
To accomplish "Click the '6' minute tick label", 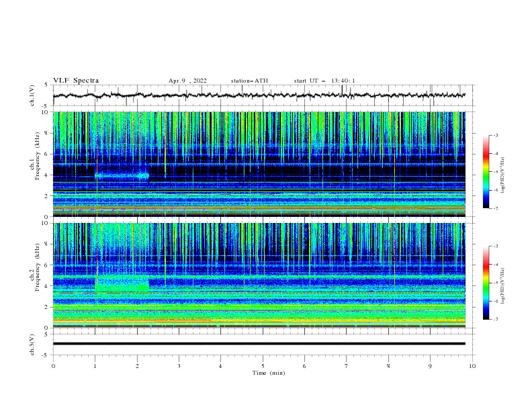I will coord(304,366).
